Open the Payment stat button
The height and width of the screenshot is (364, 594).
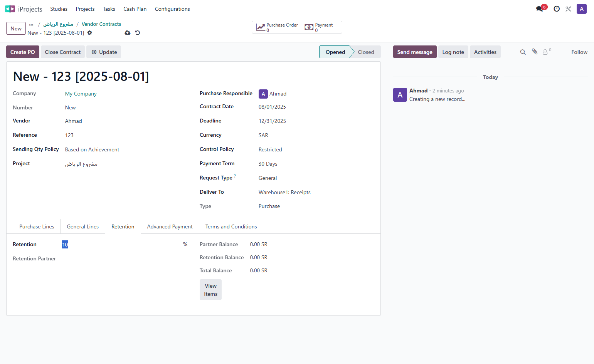click(x=322, y=27)
